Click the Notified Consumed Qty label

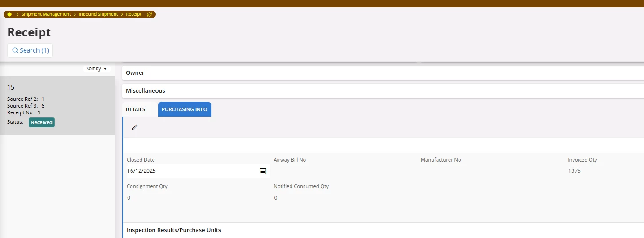(301, 186)
